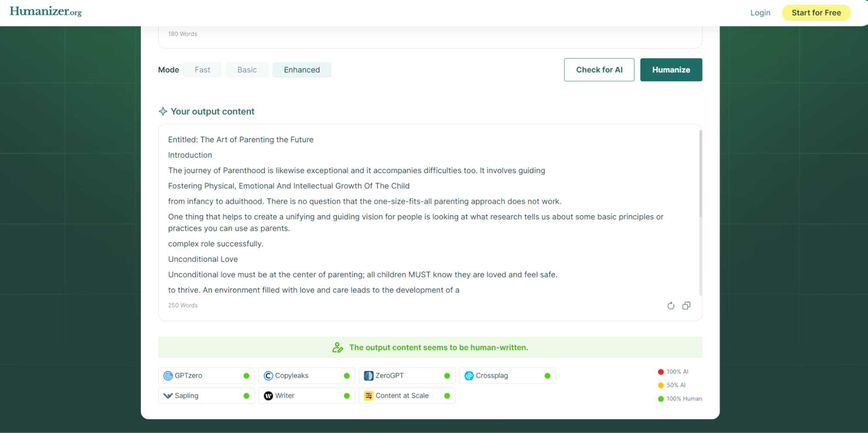Viewport: 868px width, 433px height.
Task: Select Basic mode
Action: [247, 70]
